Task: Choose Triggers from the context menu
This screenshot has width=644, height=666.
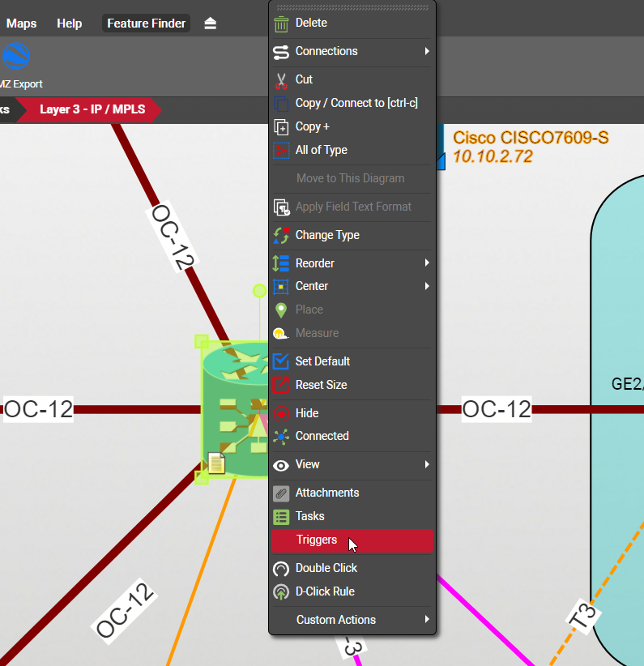Action: tap(316, 540)
